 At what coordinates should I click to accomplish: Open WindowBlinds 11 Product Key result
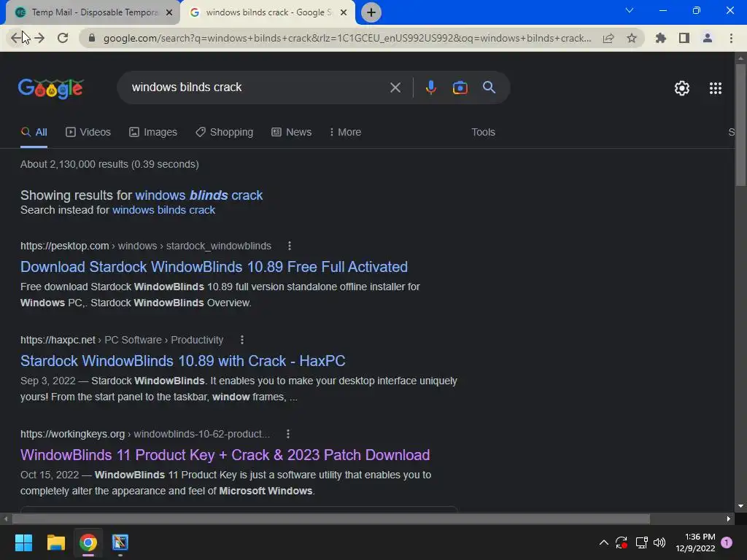pos(225,455)
